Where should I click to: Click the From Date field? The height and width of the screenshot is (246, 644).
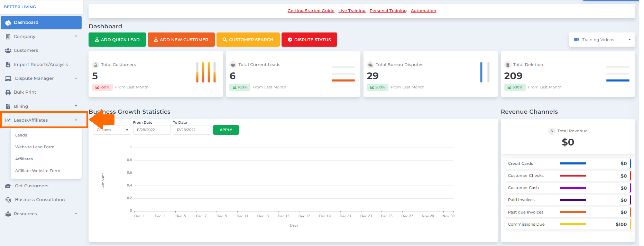click(152, 130)
